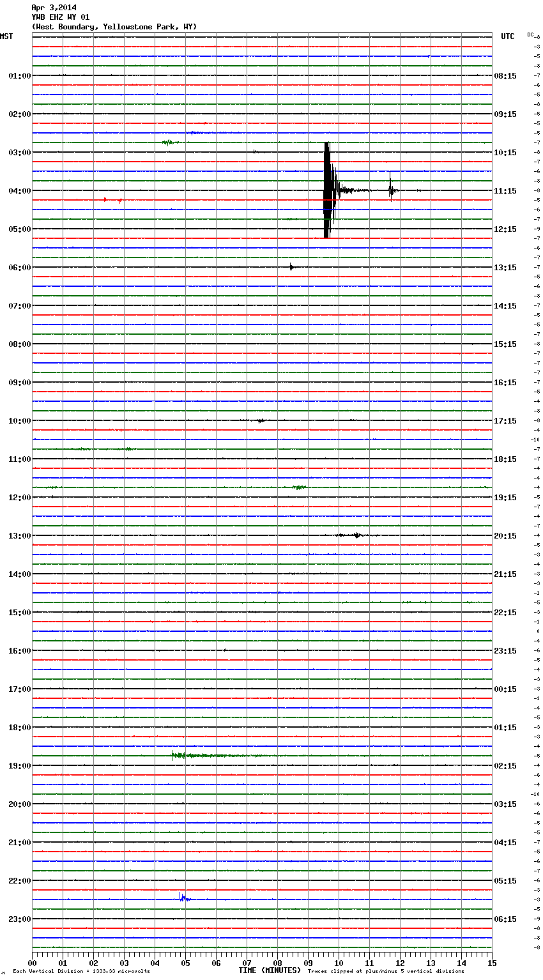
Task: Select the MST time label "10:00"
Action: click(x=19, y=421)
